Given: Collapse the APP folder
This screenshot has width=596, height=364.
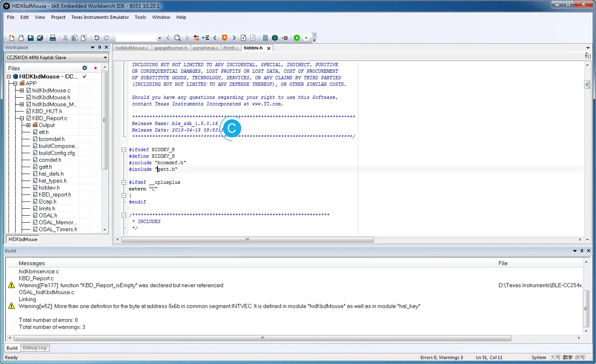Looking at the screenshot, I should tap(15, 83).
